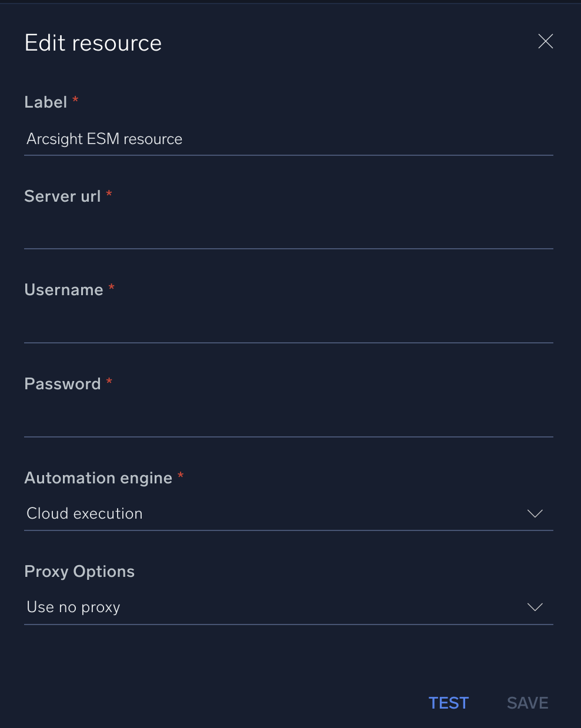Viewport: 581px width, 728px height.
Task: Click the close X icon on the dialog
Action: pyautogui.click(x=545, y=41)
